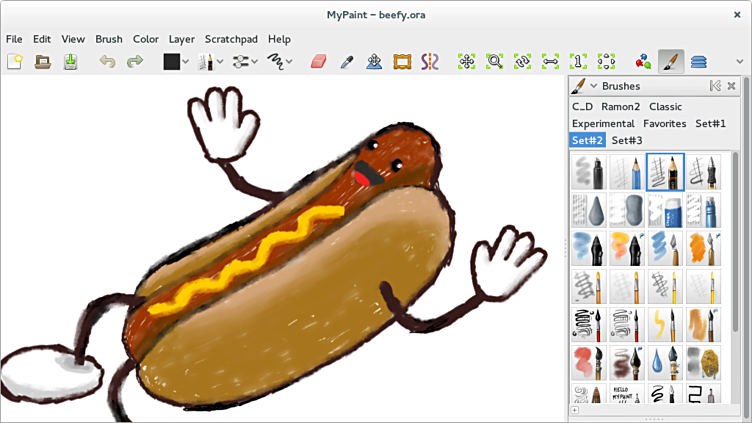This screenshot has width=752, height=423.
Task: Undo the last brush stroke
Action: [x=107, y=62]
